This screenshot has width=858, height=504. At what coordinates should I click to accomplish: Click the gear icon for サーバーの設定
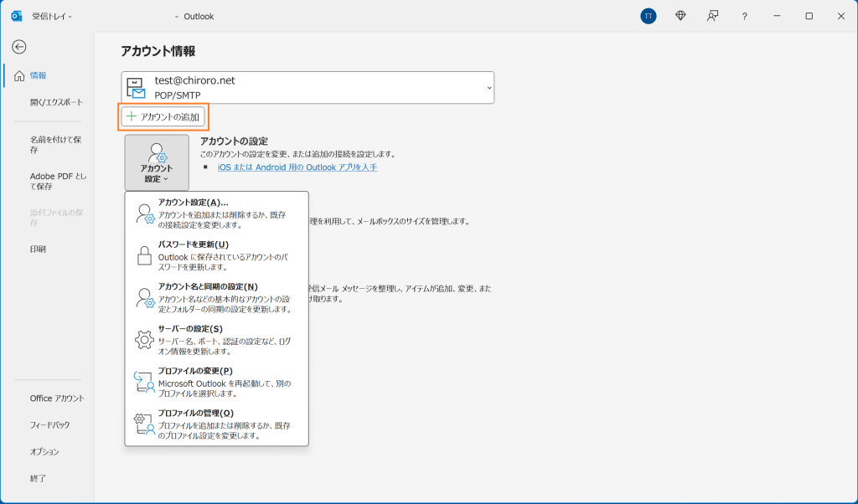tap(144, 340)
